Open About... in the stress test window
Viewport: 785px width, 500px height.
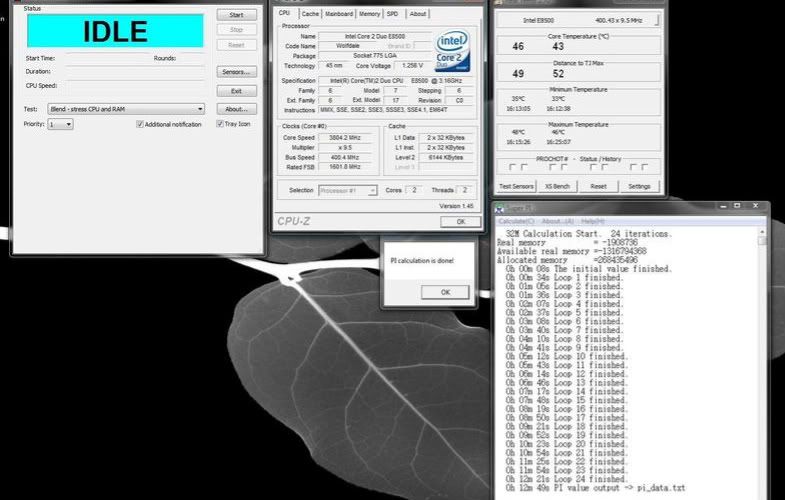[x=237, y=109]
